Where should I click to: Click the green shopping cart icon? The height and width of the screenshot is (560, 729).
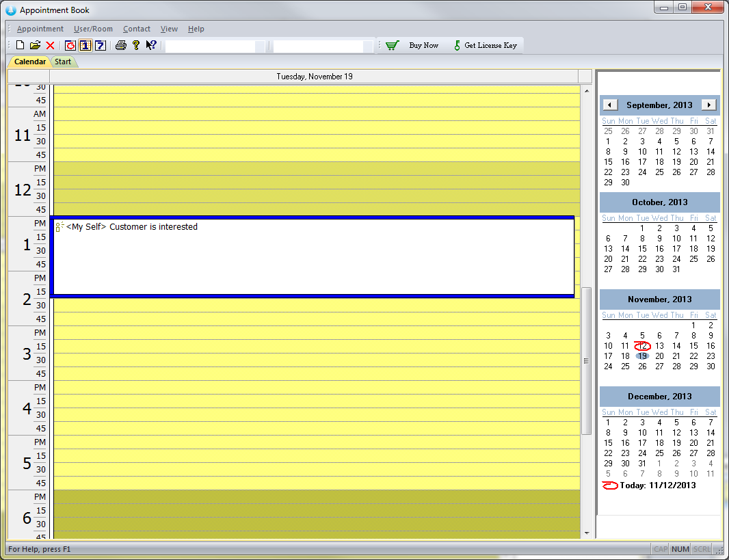(x=392, y=46)
